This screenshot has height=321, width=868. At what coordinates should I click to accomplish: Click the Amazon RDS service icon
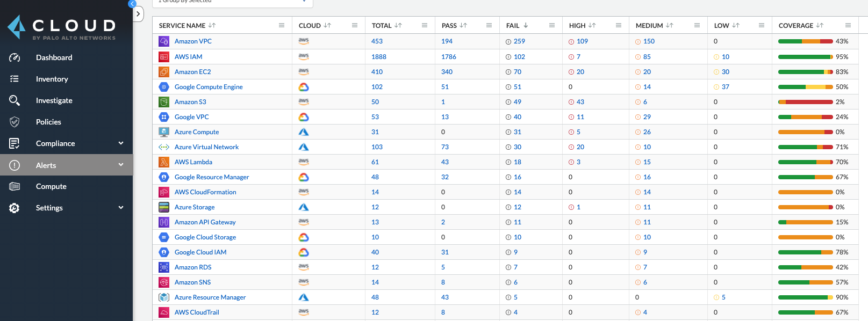point(164,267)
